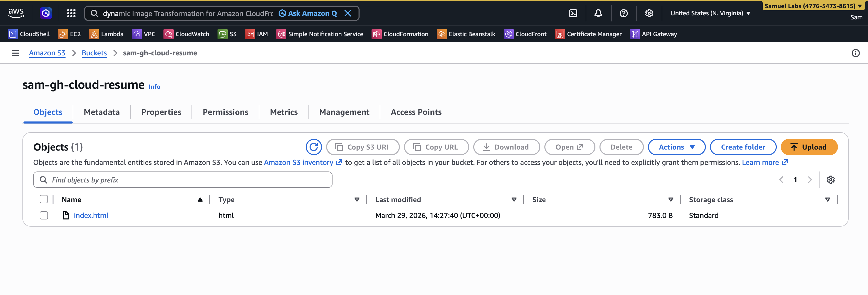Viewport: 868px width, 295px height.
Task: Switch to the Permissions tab
Action: click(x=225, y=112)
